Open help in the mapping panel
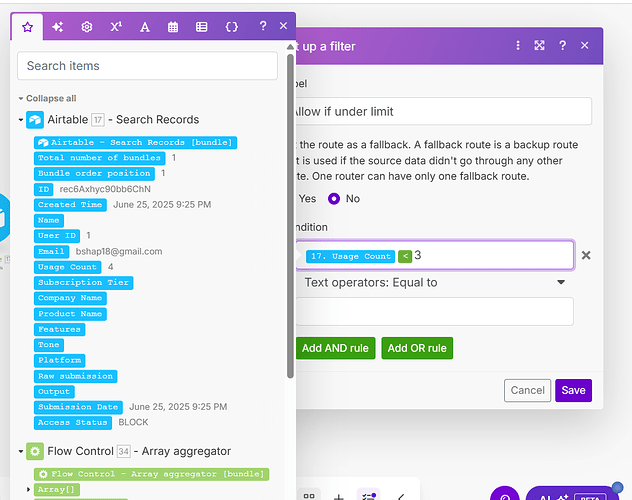This screenshot has width=632, height=500. [x=263, y=26]
